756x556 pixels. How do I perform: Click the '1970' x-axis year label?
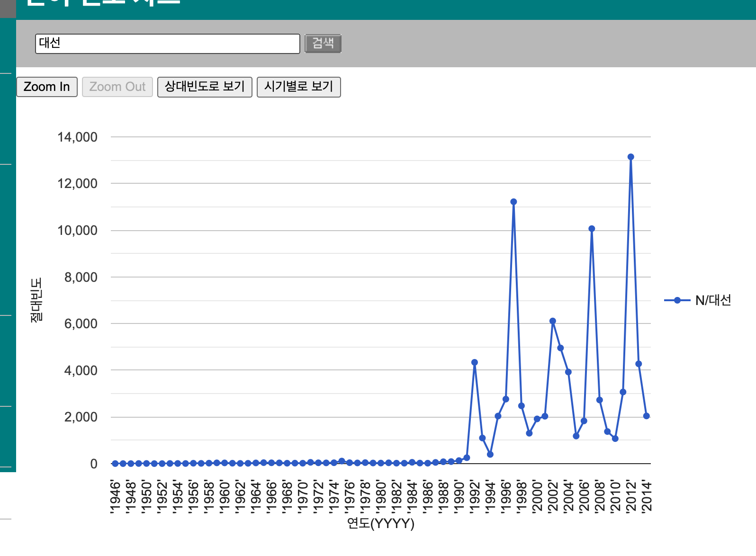[x=303, y=496]
